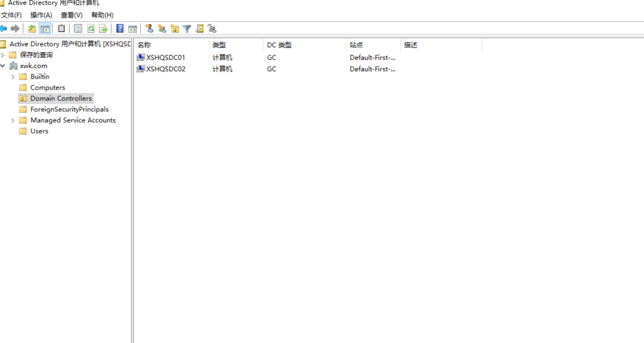Go up one level in the tree
Image resolution: width=644 pixels, height=343 pixels.
click(x=32, y=28)
